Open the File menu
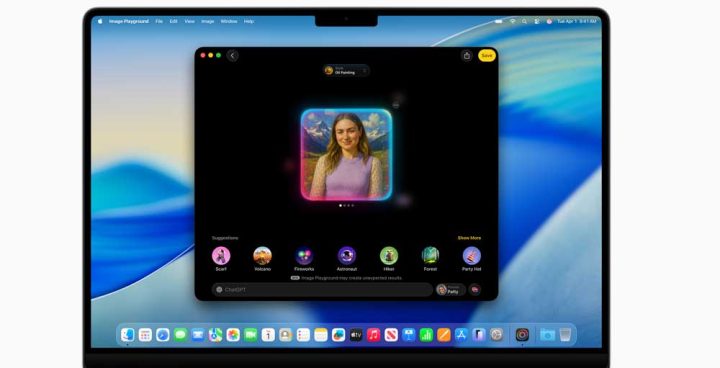This screenshot has height=368, width=720. point(159,21)
